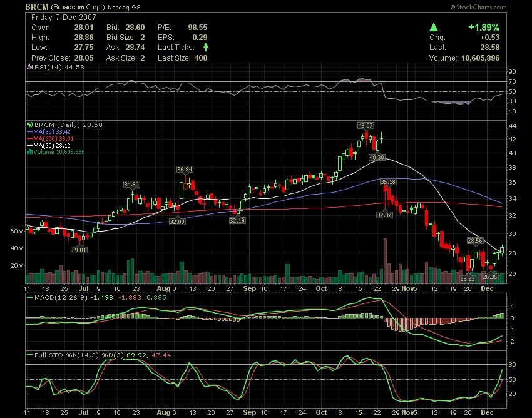This screenshot has width=532, height=418.
Task: Click the RSI(14) 44.58 indicator label
Action: [x=59, y=67]
